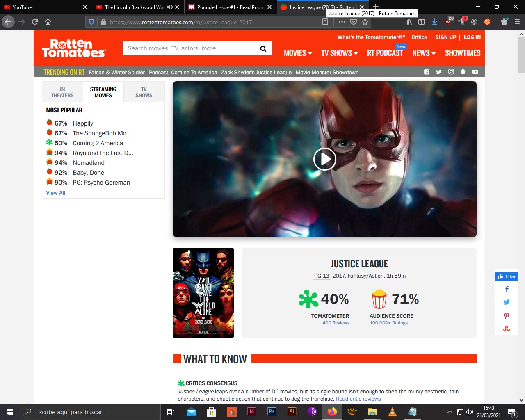Switch to the Pounded Issue #1 tab
Viewport: 525px width, 420px height.
pyautogui.click(x=230, y=7)
